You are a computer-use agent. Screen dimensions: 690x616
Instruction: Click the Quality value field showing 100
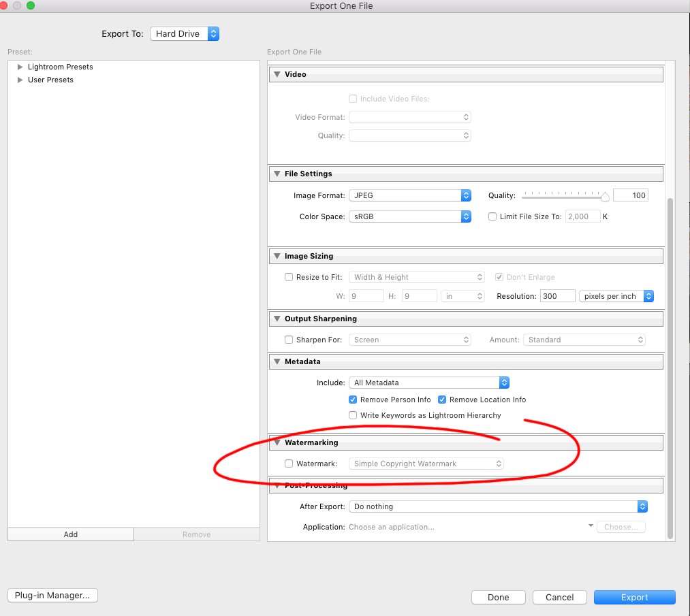click(x=631, y=195)
